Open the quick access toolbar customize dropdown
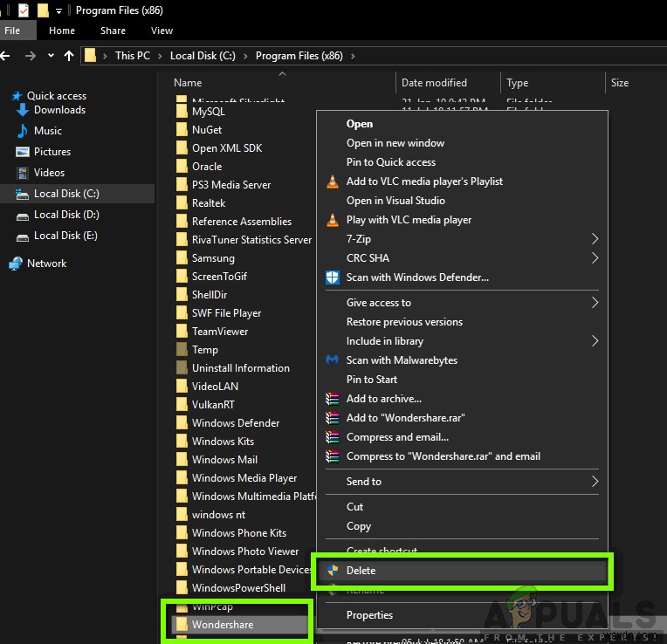The height and width of the screenshot is (644, 667). click(58, 11)
